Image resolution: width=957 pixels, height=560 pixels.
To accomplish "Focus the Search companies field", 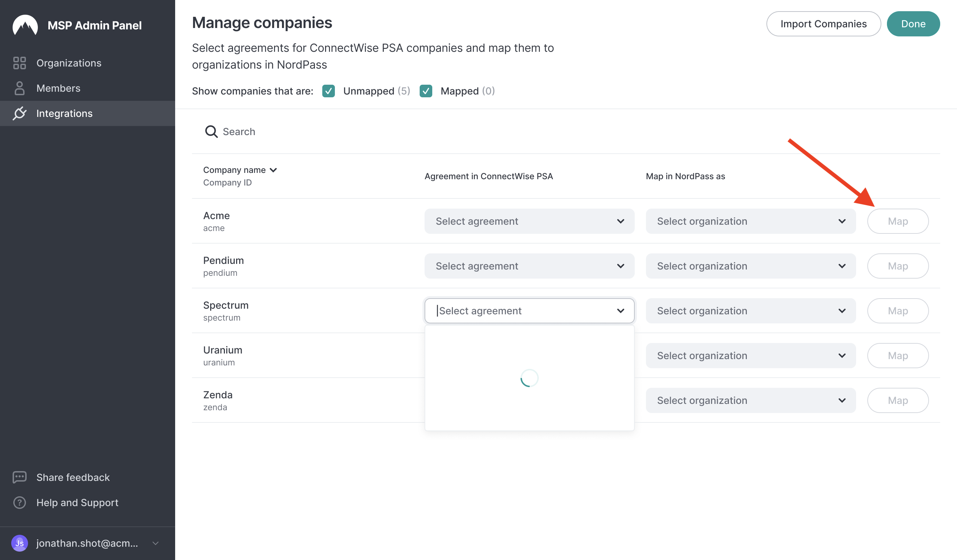I will (x=566, y=132).
